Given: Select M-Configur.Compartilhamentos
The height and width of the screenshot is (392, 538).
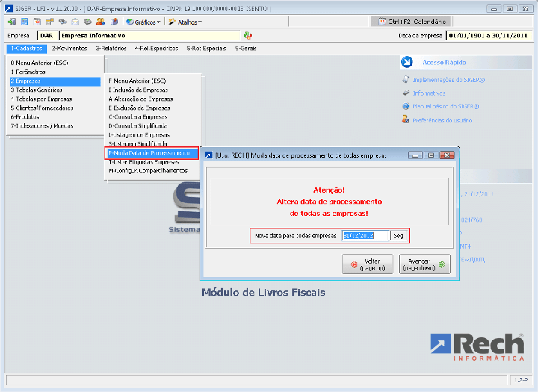Looking at the screenshot, I should click(152, 171).
